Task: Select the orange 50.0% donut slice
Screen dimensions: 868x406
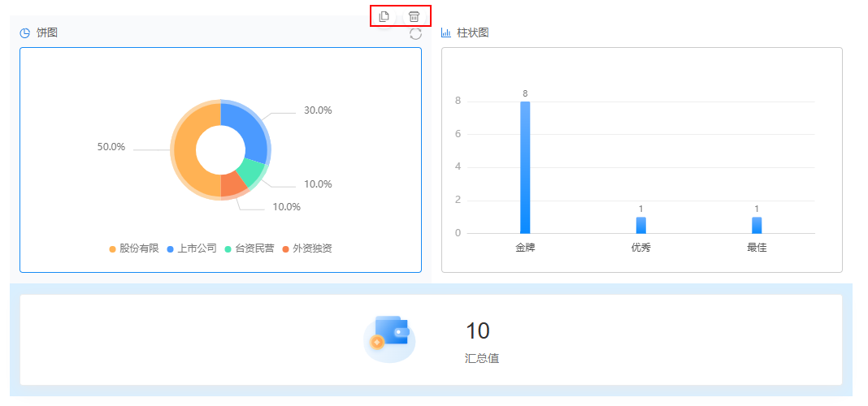Action: (184, 150)
